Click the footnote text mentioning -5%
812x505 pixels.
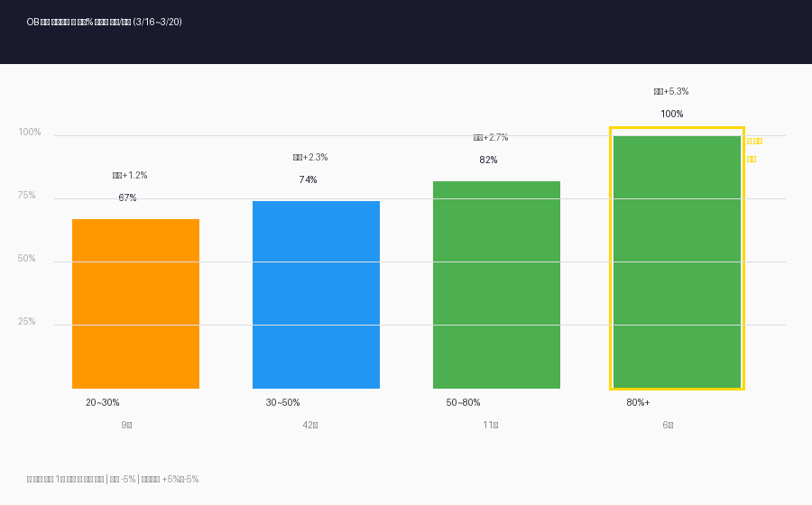click(113, 479)
